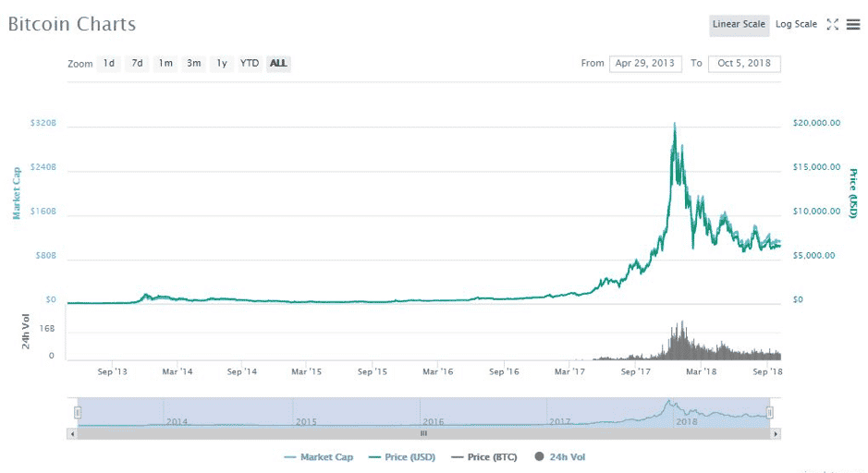Click the 2015 marker in navigator
Screen dimensions: 868x473
(x=306, y=421)
